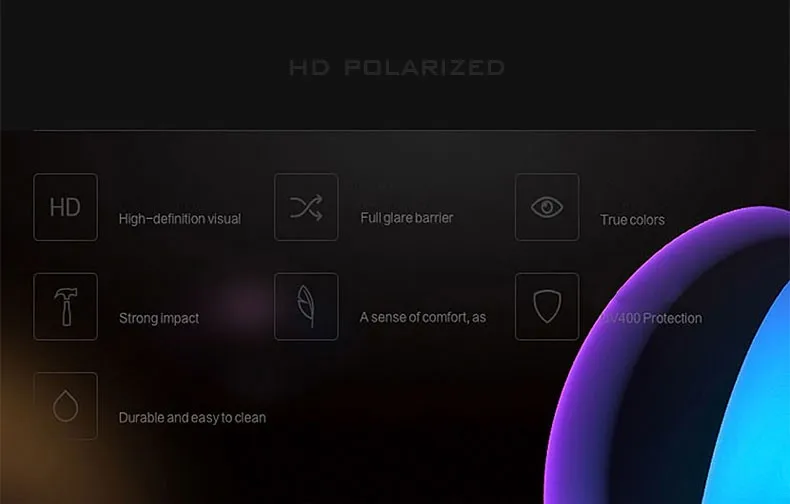
Task: Select the A sense of comfort text
Action: tap(423, 317)
